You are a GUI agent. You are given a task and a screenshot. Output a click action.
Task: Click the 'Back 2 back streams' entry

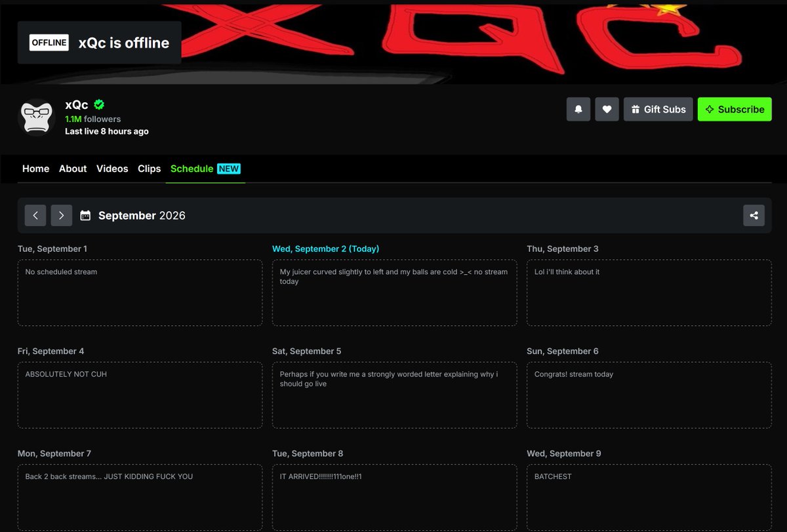(x=140, y=497)
